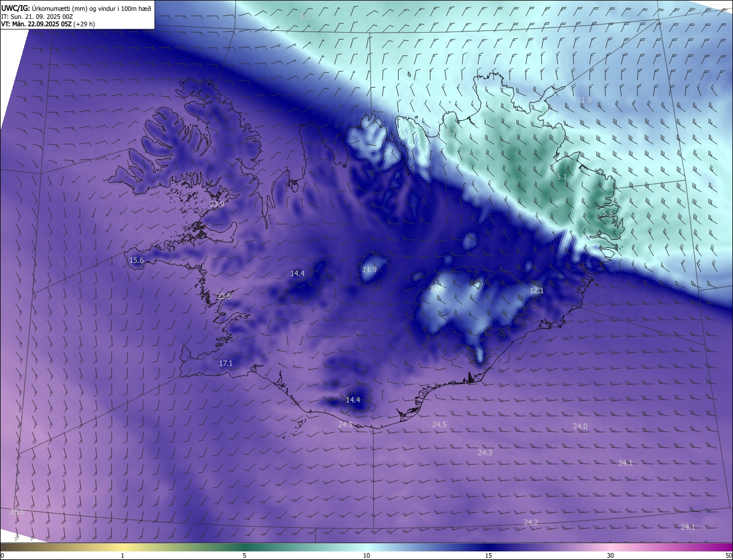Click the 24.0 value over the sea
The image size is (733, 560).
580,426
